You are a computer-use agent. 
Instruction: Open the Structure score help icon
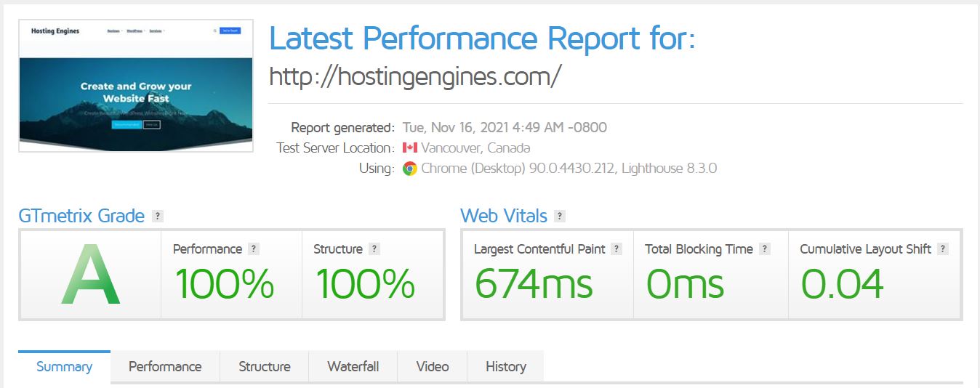point(374,249)
